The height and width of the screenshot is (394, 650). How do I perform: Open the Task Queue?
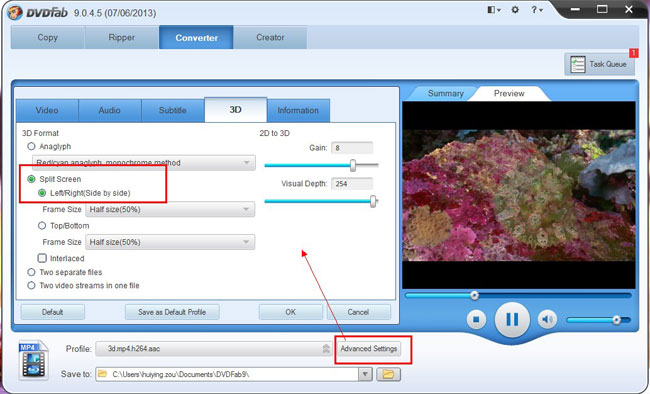point(599,64)
